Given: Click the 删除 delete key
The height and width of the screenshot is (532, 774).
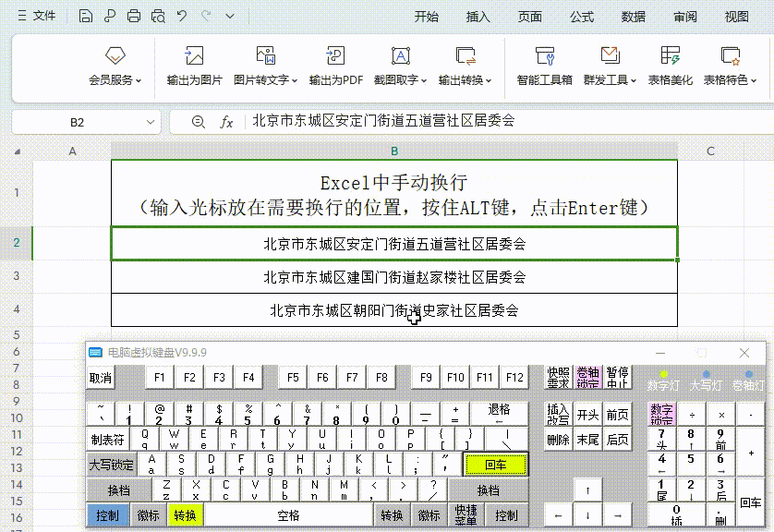Looking at the screenshot, I should click(x=558, y=440).
